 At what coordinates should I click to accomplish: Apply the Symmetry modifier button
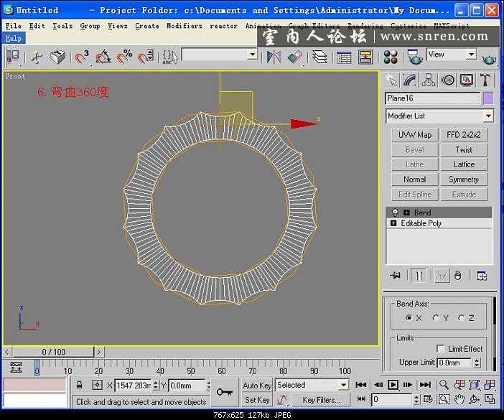pyautogui.click(x=464, y=179)
